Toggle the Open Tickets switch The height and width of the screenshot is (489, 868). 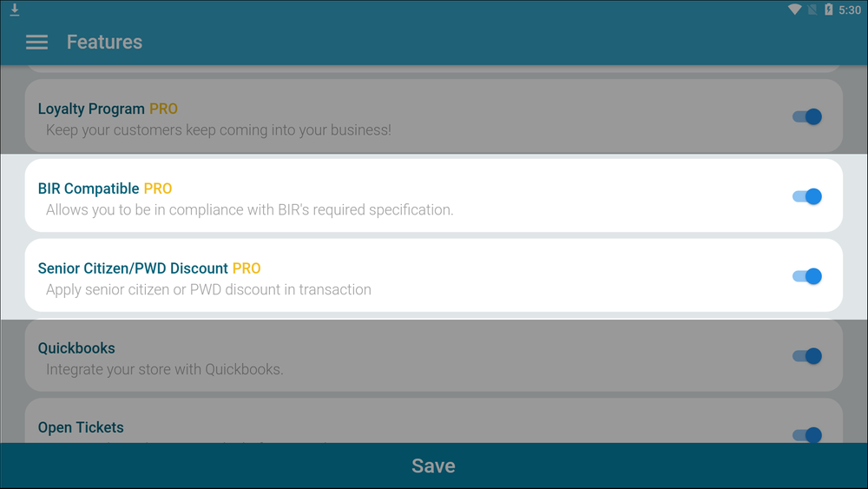coord(807,434)
